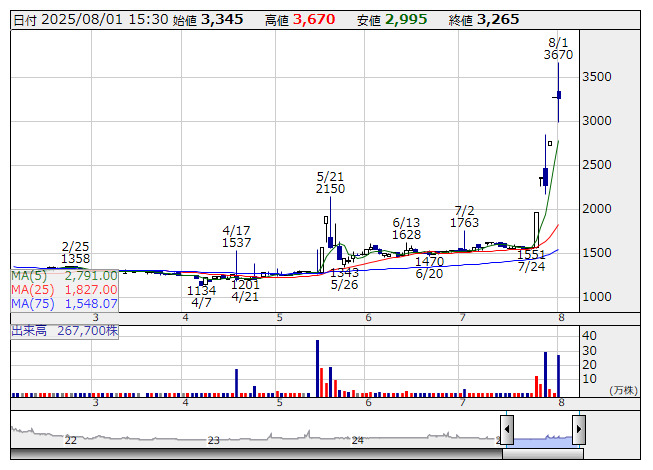Click the right range handle arrow in overview
653x470 pixels.
578,429
